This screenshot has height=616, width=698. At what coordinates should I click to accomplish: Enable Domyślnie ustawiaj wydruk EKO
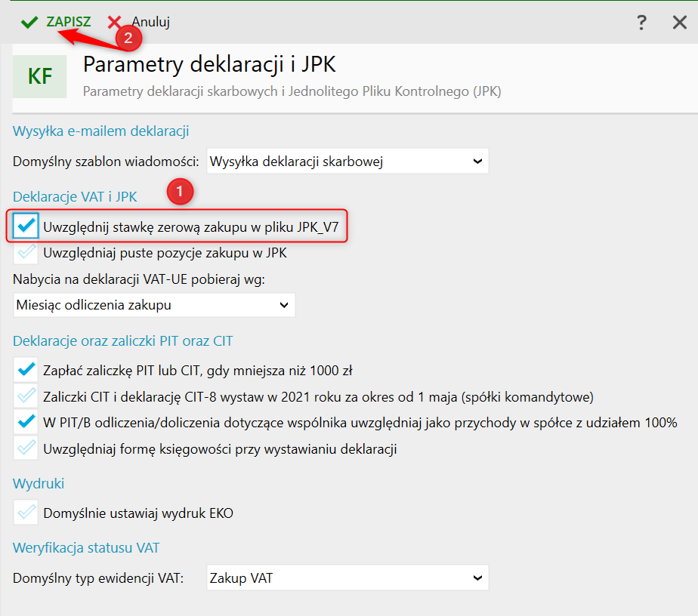[x=26, y=513]
